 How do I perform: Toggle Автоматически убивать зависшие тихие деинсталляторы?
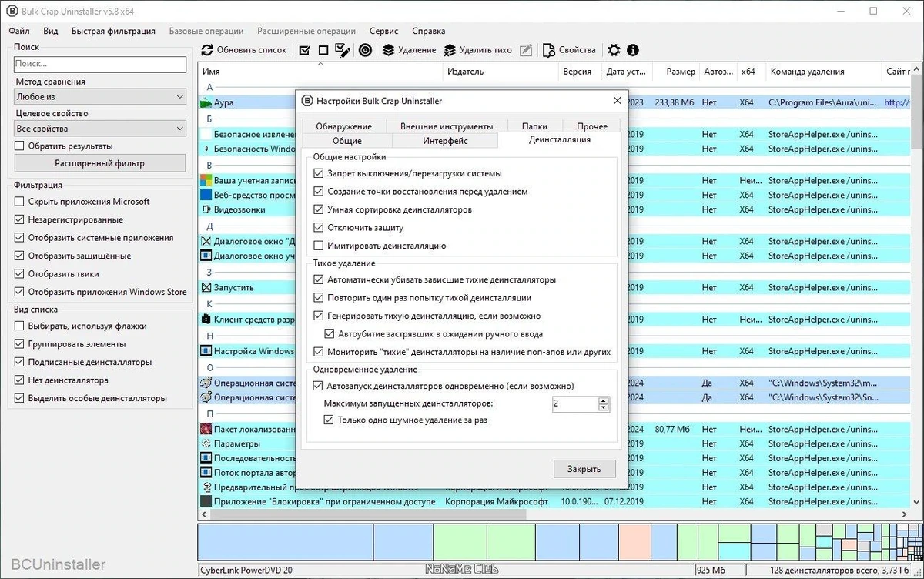319,279
